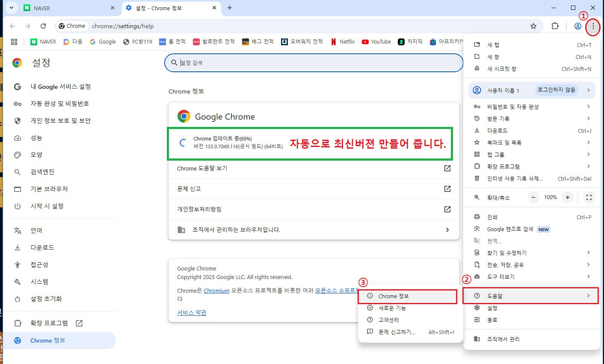Open the 서비스 약관 link
The image size is (604, 364).
coord(192,313)
